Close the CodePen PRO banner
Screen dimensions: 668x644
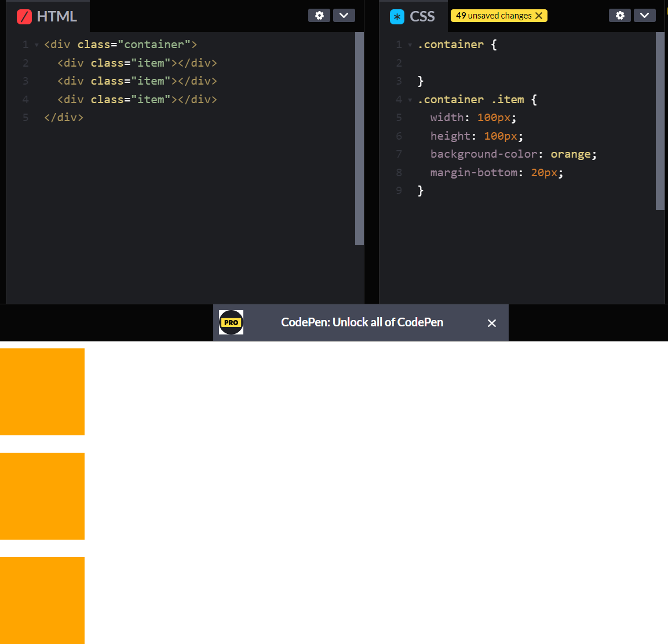point(492,323)
